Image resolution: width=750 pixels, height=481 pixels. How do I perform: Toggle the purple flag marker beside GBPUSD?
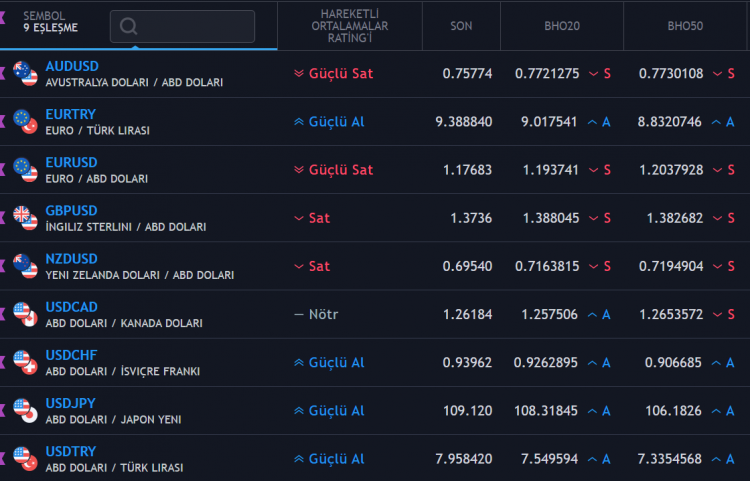tap(3, 218)
